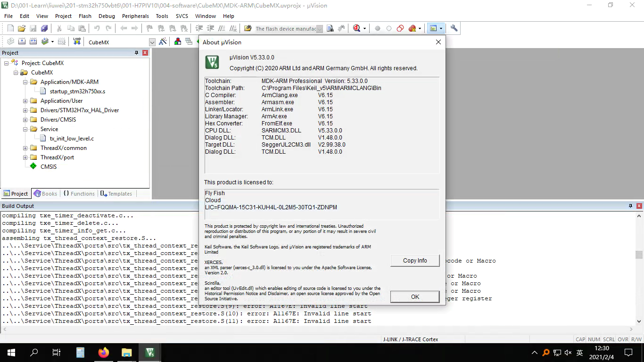Open the Flash menu
Screen dimensions: 644x362
click(x=85, y=16)
